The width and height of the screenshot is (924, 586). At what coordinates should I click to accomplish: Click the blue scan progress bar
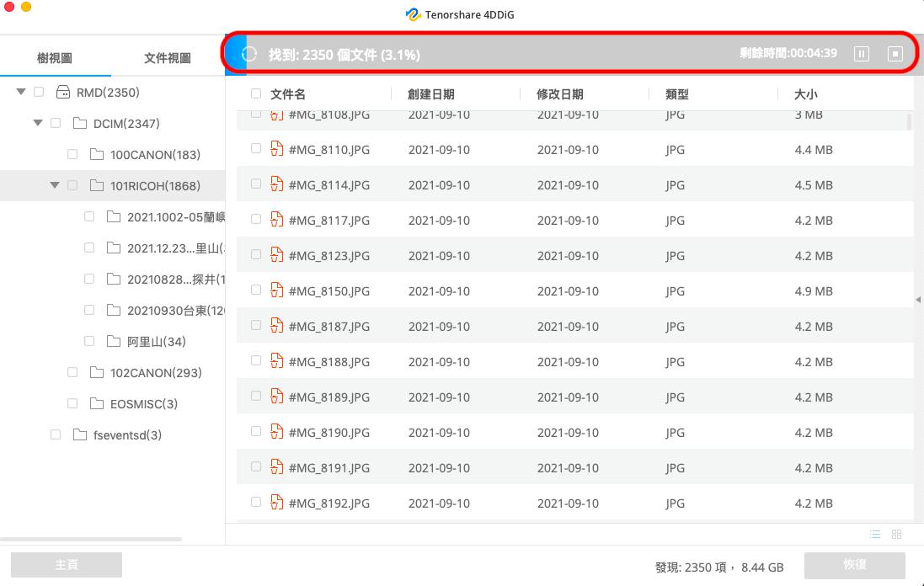[x=236, y=54]
